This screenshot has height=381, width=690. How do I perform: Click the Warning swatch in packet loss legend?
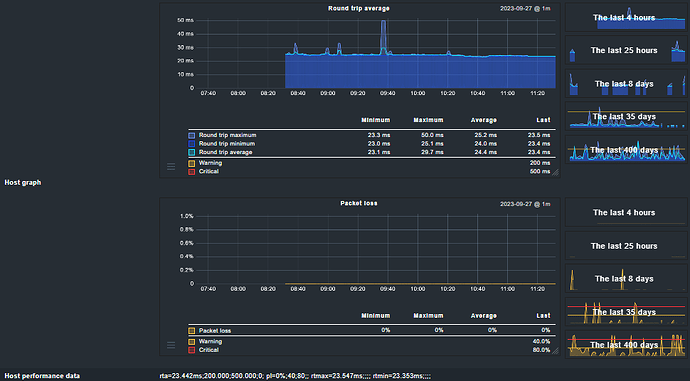coord(191,342)
